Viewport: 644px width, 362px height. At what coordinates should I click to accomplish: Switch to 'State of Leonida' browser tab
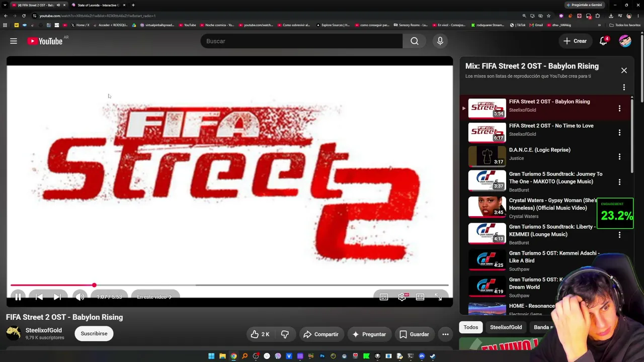[x=99, y=5]
